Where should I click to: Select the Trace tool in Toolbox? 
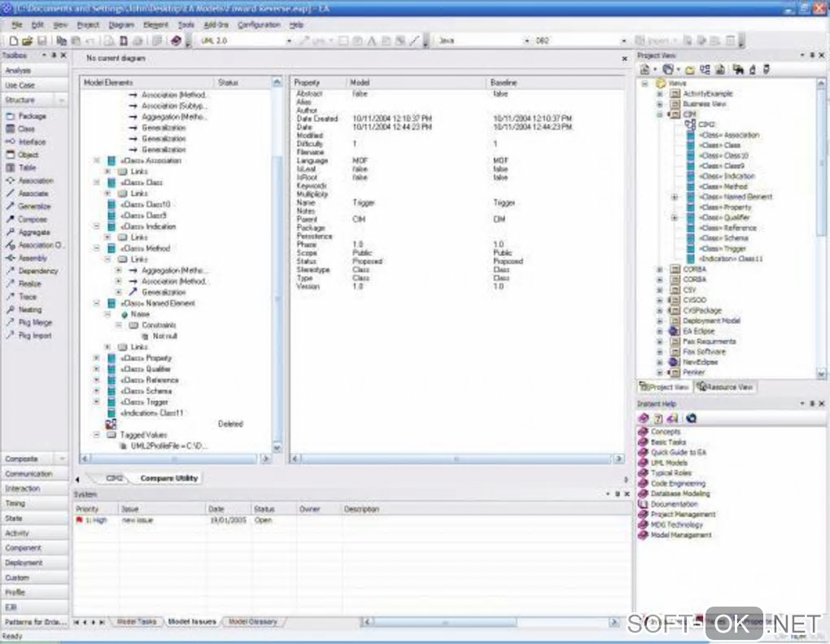28,297
